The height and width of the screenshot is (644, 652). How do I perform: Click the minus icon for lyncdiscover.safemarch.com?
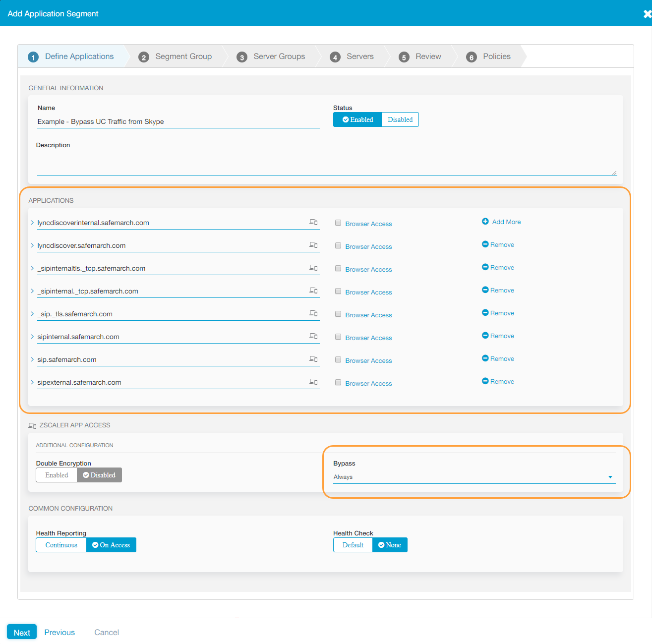pos(485,244)
